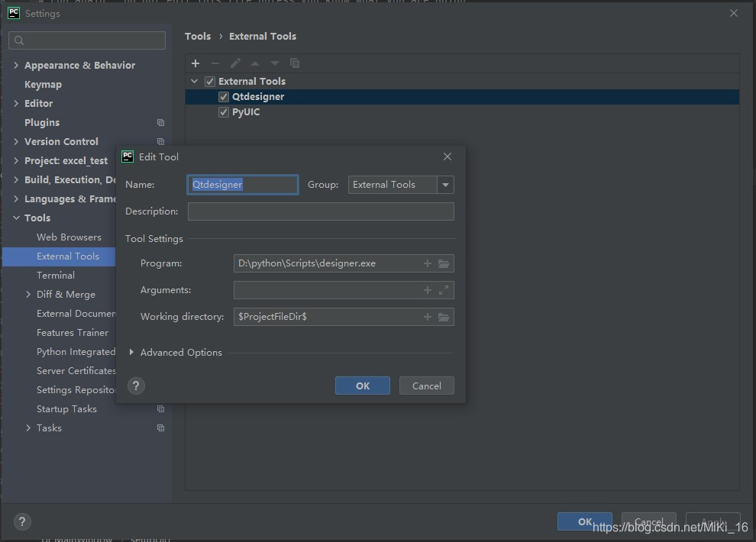Move tool up with up arrow icon

pos(255,63)
